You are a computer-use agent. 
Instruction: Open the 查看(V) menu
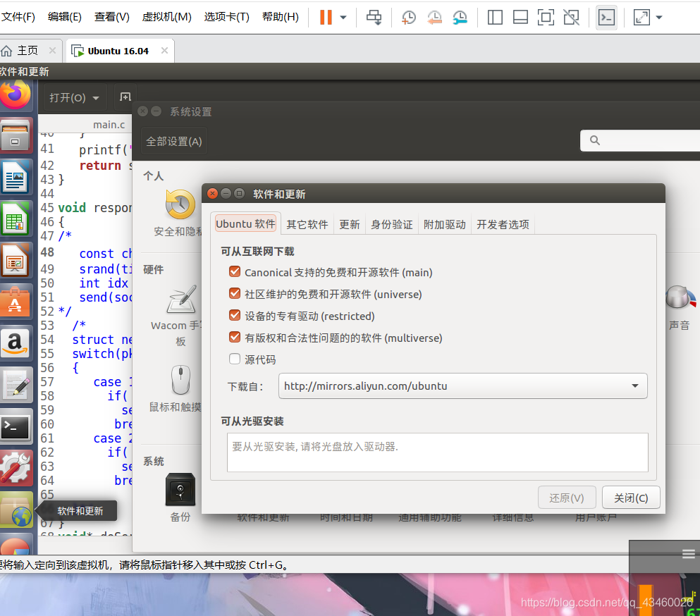[111, 17]
